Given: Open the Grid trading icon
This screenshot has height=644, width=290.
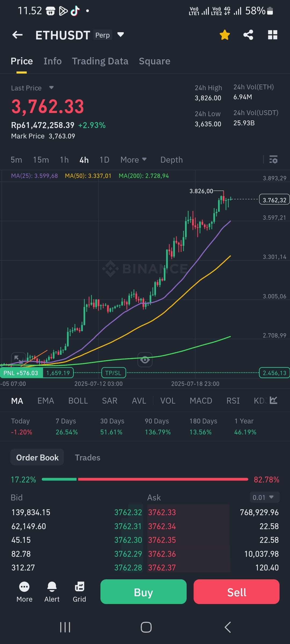Looking at the screenshot, I should tap(79, 592).
